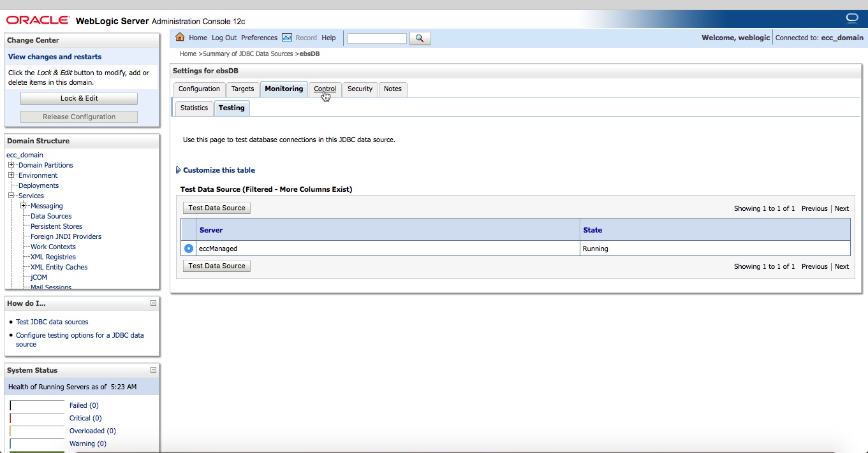Open View changes and restarts
868x453 pixels.
55,57
